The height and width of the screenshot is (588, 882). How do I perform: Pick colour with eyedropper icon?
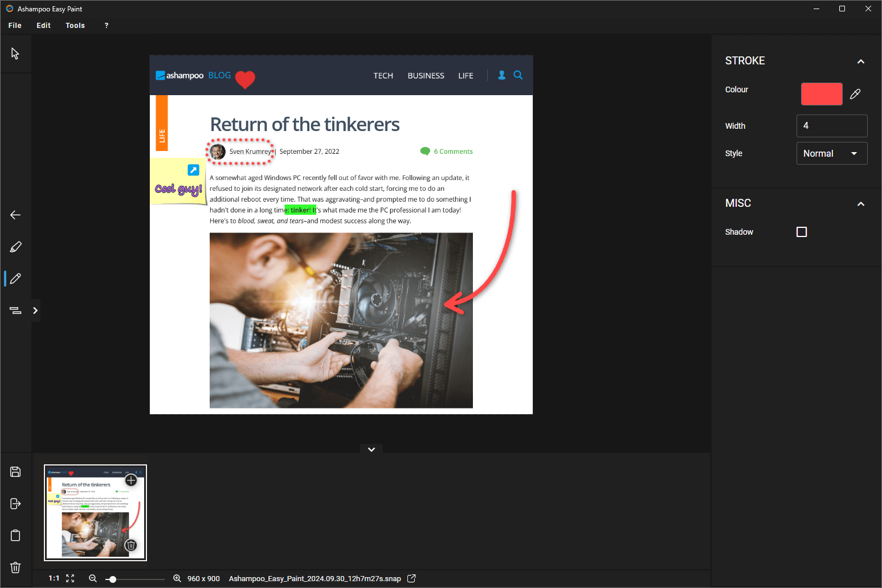(855, 94)
